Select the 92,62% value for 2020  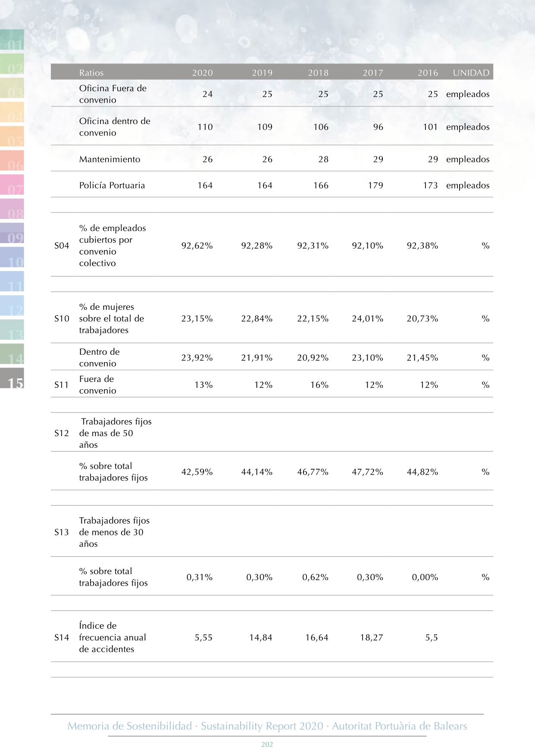click(197, 246)
